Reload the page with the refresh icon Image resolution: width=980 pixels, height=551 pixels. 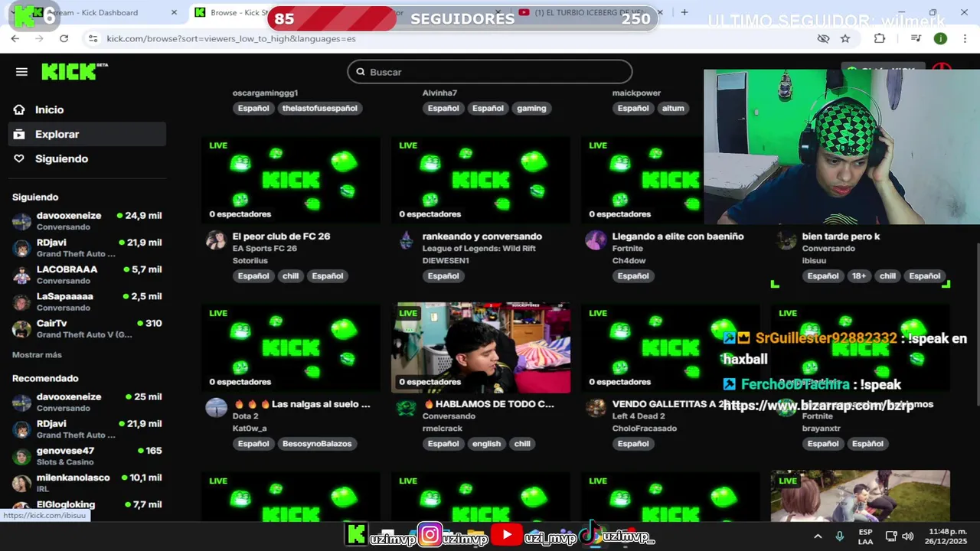(x=64, y=38)
